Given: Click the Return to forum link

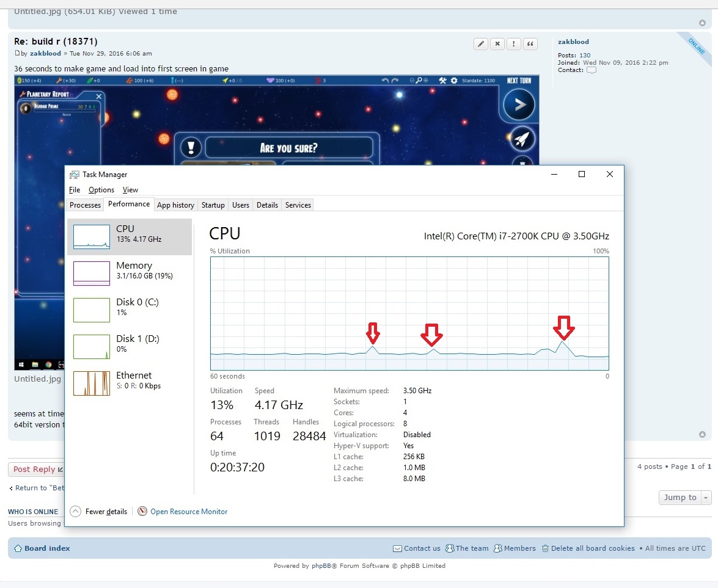Looking at the screenshot, I should (37, 488).
